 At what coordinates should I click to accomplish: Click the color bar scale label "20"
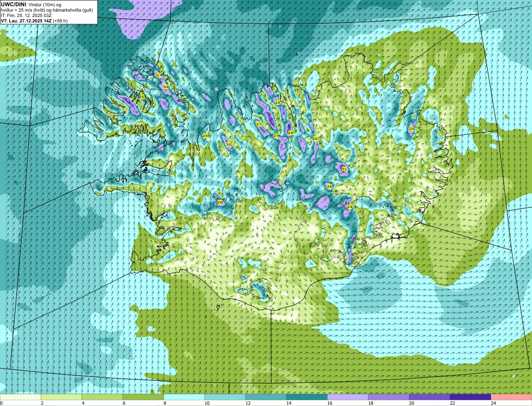(x=411, y=403)
